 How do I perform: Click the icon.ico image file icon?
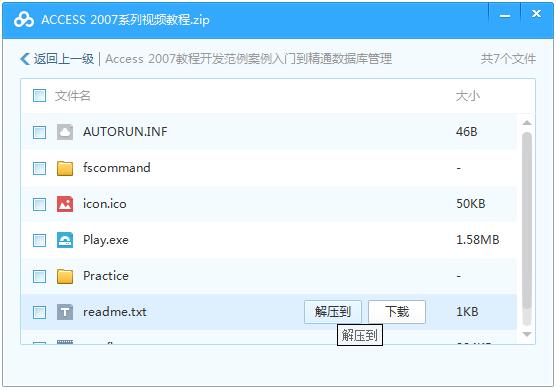pos(65,204)
